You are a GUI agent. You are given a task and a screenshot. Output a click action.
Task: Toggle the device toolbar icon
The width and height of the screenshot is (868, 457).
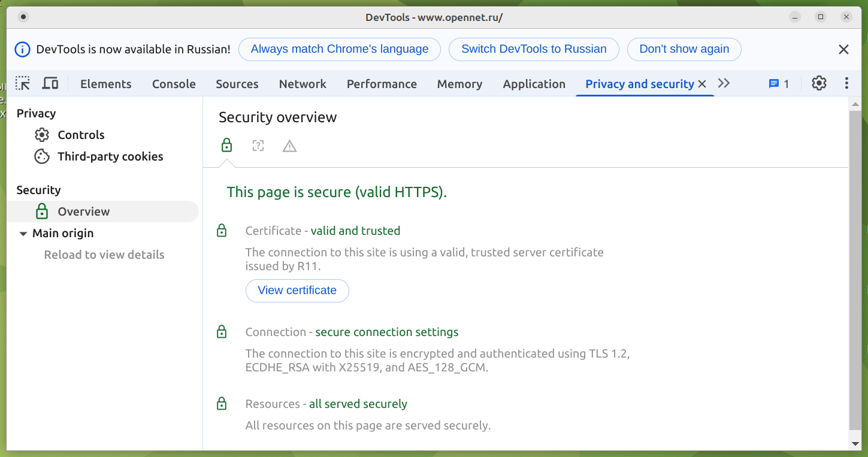click(50, 84)
